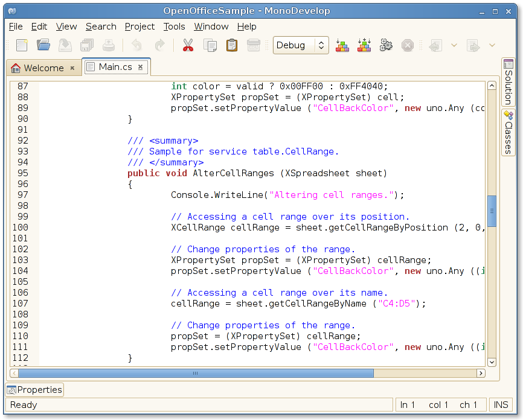The image size is (523, 420).
Task: Click the horizontal scrollbar left arrow
Action: pos(14,373)
